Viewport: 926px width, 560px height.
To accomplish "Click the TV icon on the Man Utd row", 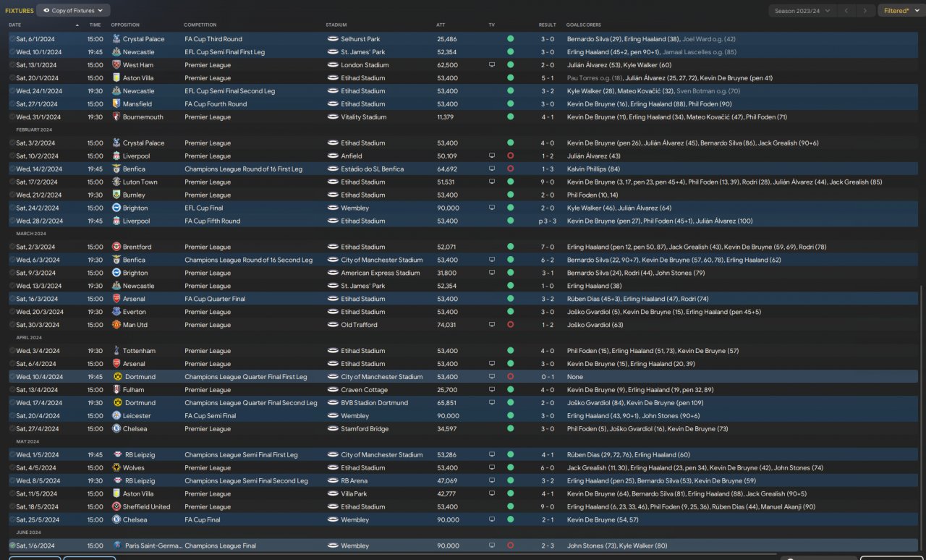I will click(x=492, y=325).
